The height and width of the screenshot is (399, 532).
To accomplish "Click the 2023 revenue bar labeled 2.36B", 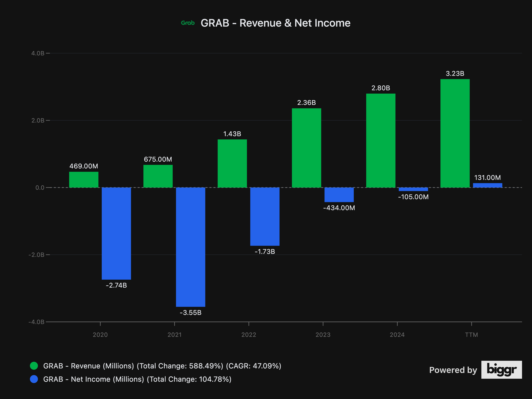I will pyautogui.click(x=306, y=148).
